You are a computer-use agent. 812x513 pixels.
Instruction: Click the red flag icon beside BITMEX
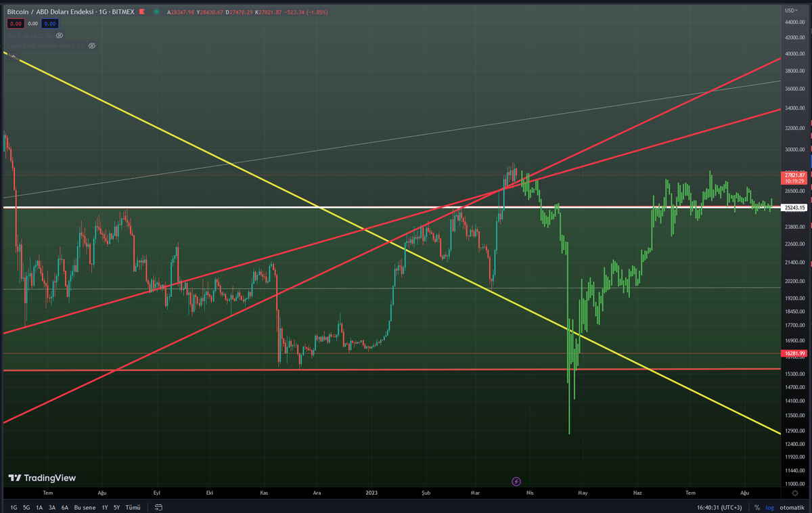pyautogui.click(x=141, y=12)
